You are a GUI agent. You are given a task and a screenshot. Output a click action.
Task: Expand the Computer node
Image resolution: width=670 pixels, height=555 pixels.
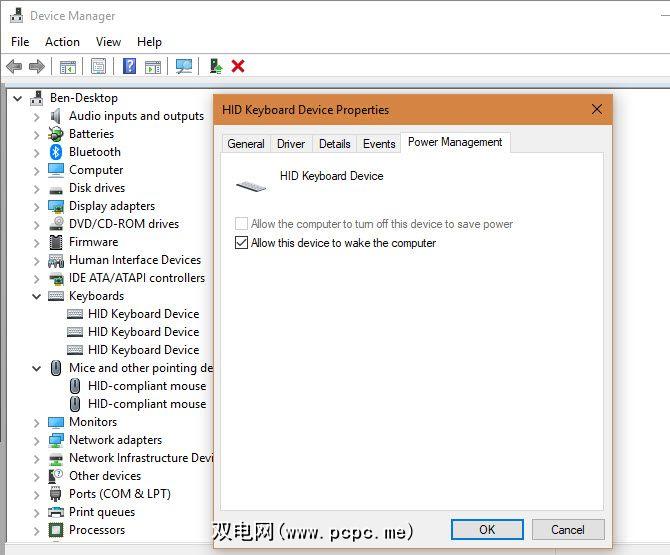point(37,170)
